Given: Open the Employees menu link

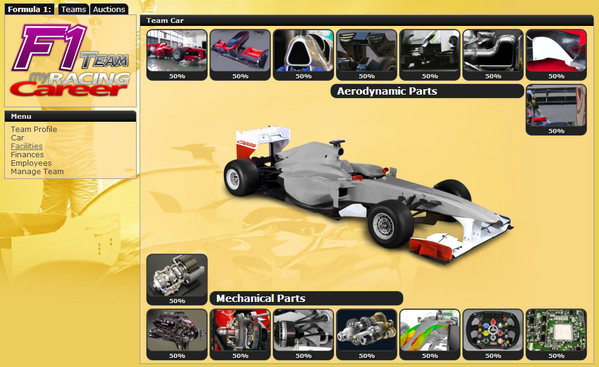Looking at the screenshot, I should (31, 163).
